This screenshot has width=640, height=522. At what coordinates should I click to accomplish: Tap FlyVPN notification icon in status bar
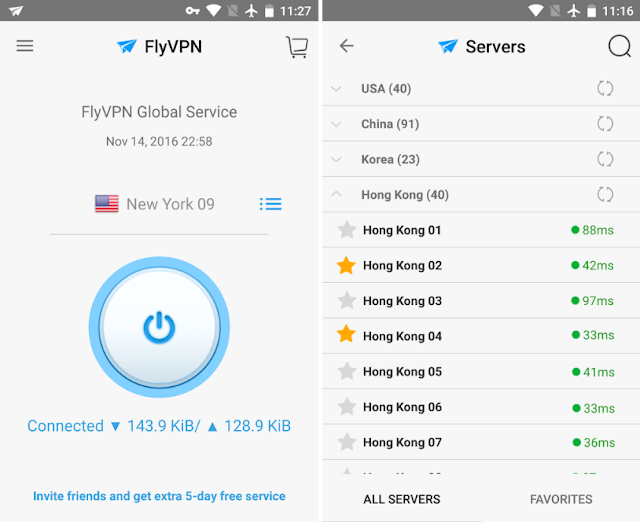pos(16,11)
